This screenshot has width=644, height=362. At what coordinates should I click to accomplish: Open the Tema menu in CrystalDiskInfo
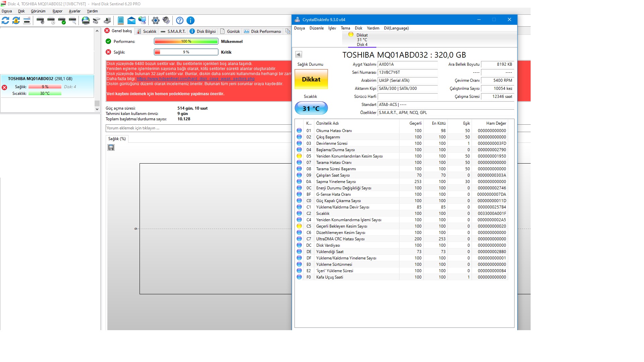point(345,28)
